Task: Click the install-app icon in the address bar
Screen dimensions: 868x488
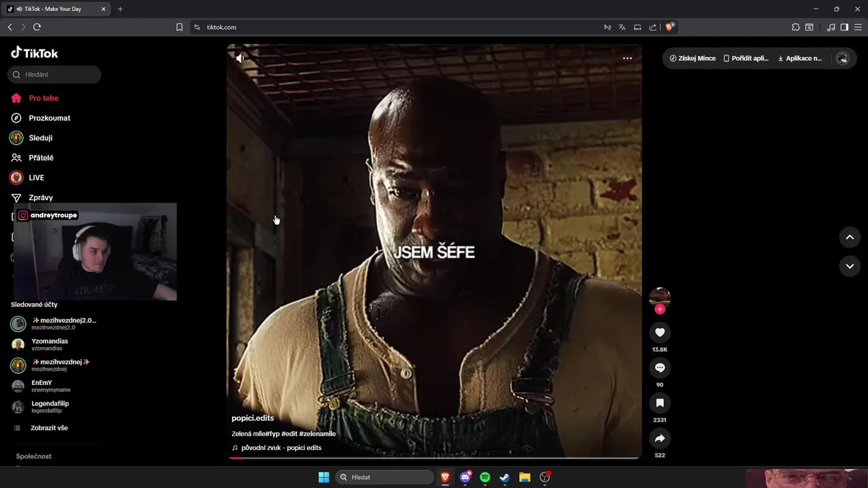Action: 637,27
